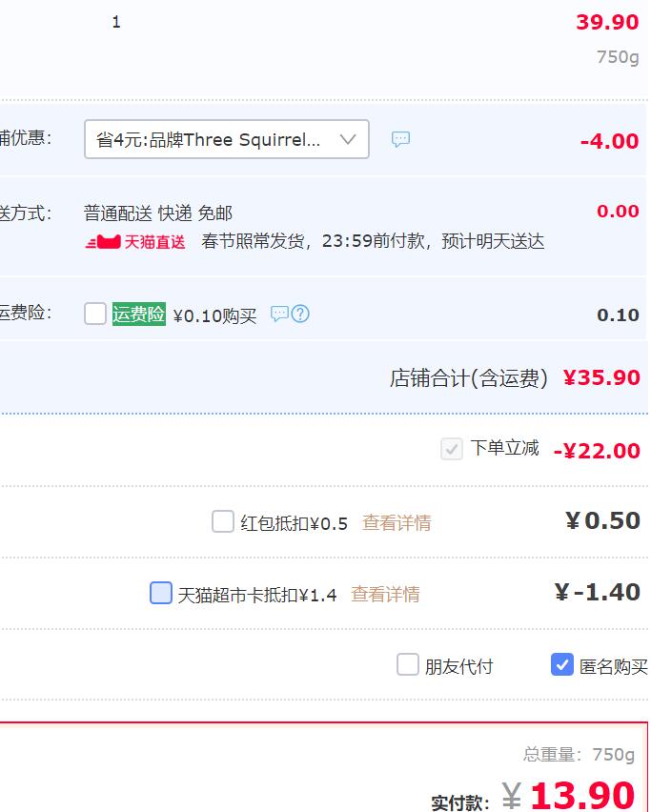Click the 实付款 ¥13.90 total amount
Image resolution: width=651 pixels, height=812 pixels.
point(568,796)
